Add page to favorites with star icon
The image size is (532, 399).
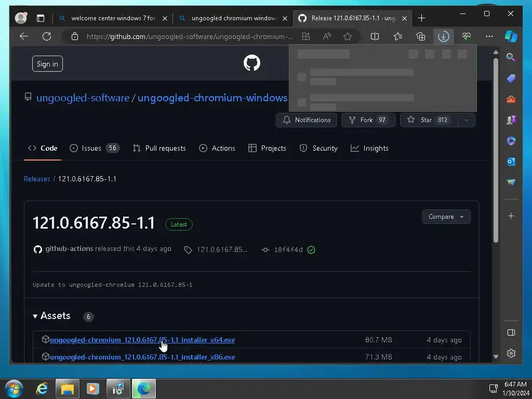click(348, 37)
